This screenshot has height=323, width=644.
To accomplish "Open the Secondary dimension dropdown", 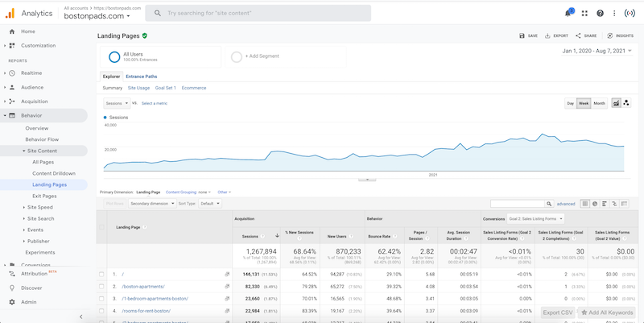I will click(x=151, y=204).
